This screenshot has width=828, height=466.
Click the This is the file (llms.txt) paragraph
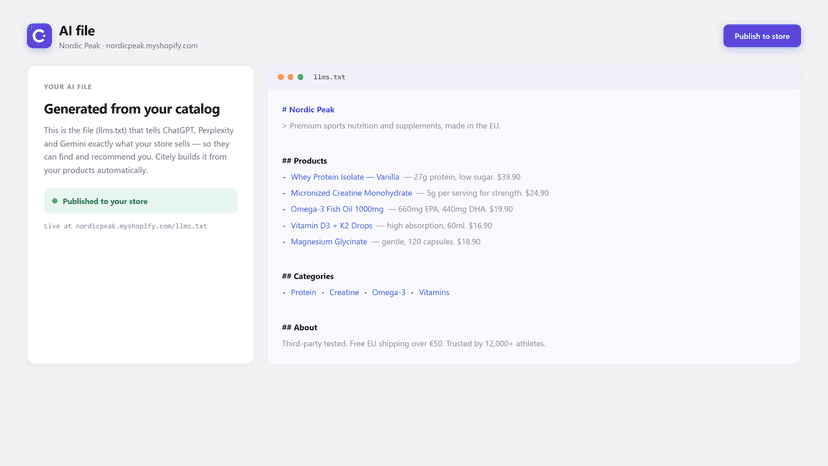(x=139, y=150)
